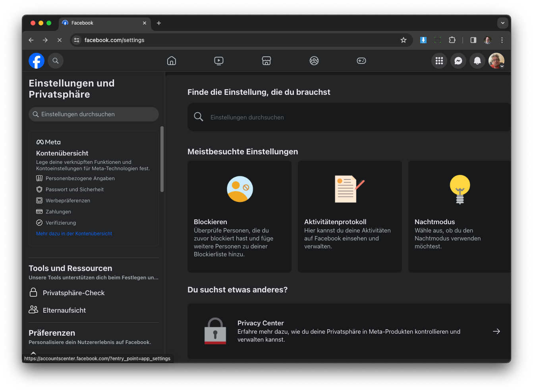This screenshot has height=392, width=533.
Task: Click the Facebook logo
Action: tap(37, 61)
